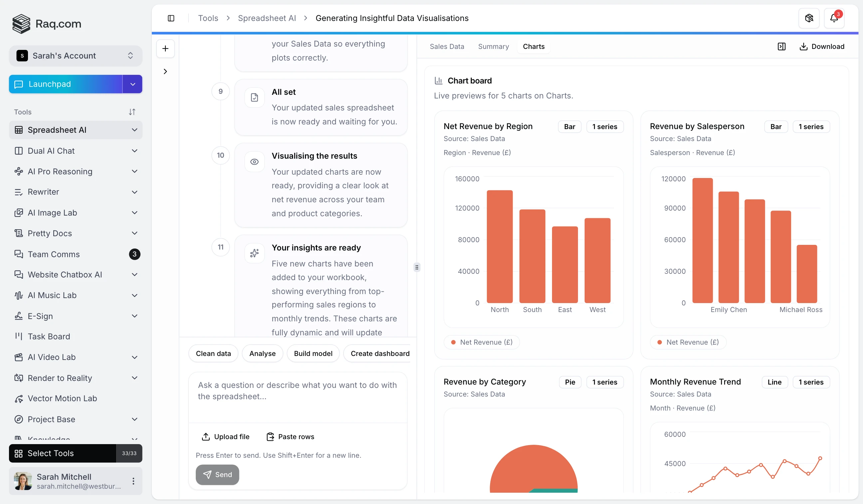Select the Team Comms icon
863x504 pixels.
pyautogui.click(x=19, y=254)
